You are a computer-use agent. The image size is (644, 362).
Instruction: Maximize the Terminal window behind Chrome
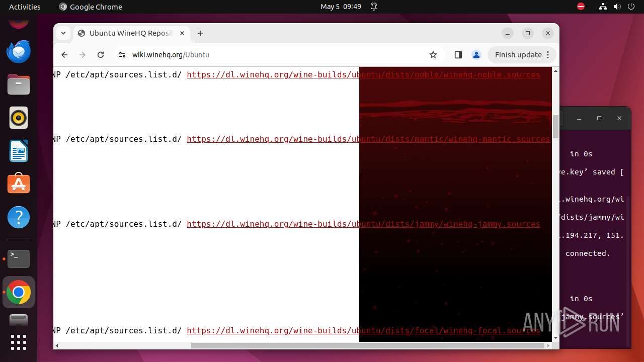tap(599, 118)
